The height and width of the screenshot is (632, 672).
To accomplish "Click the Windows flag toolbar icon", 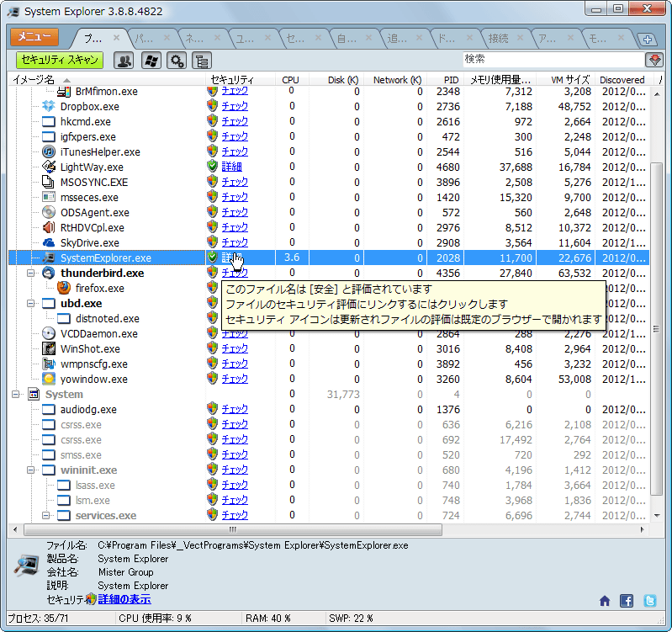I will [151, 61].
